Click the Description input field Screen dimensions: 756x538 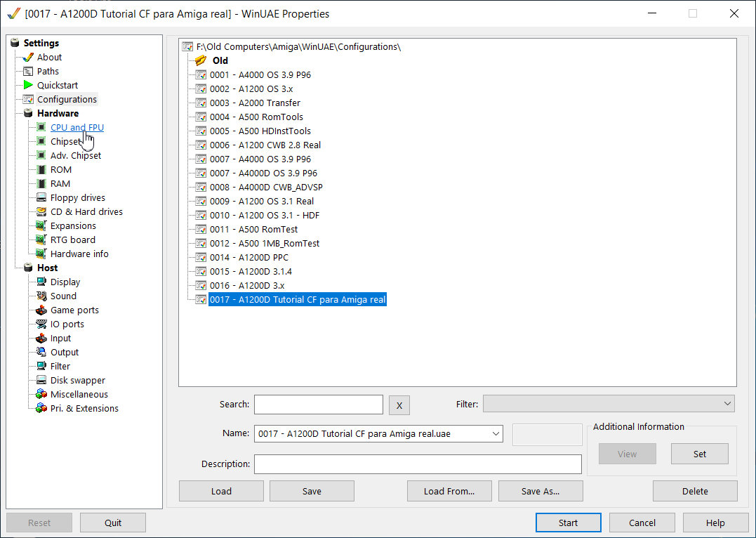click(418, 464)
